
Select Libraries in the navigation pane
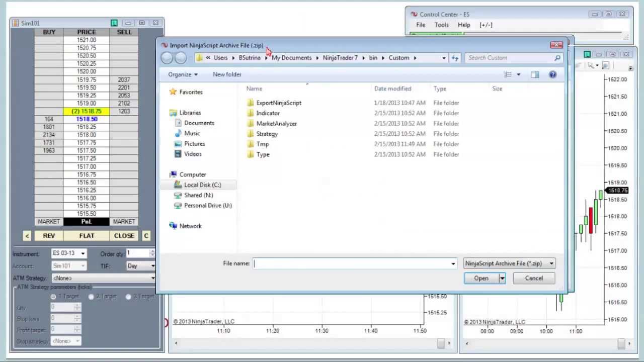(190, 113)
